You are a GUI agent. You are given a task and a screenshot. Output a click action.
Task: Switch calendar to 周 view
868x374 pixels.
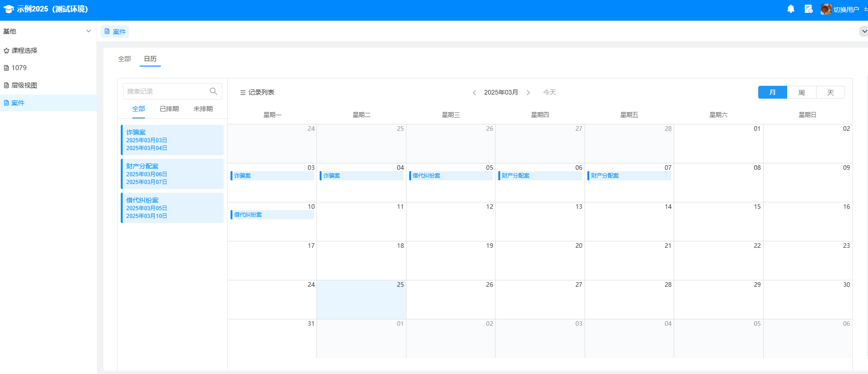click(801, 93)
